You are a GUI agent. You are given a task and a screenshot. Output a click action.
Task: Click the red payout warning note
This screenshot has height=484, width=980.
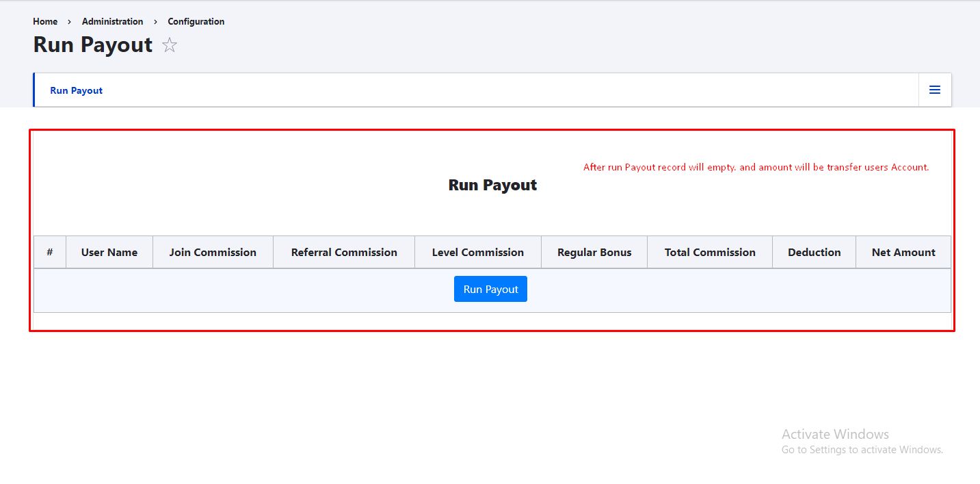coord(756,167)
